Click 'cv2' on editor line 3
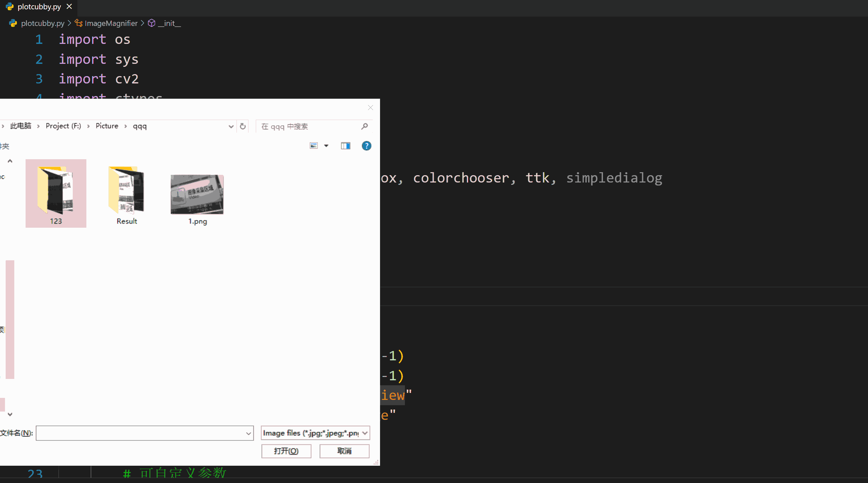 pos(127,79)
